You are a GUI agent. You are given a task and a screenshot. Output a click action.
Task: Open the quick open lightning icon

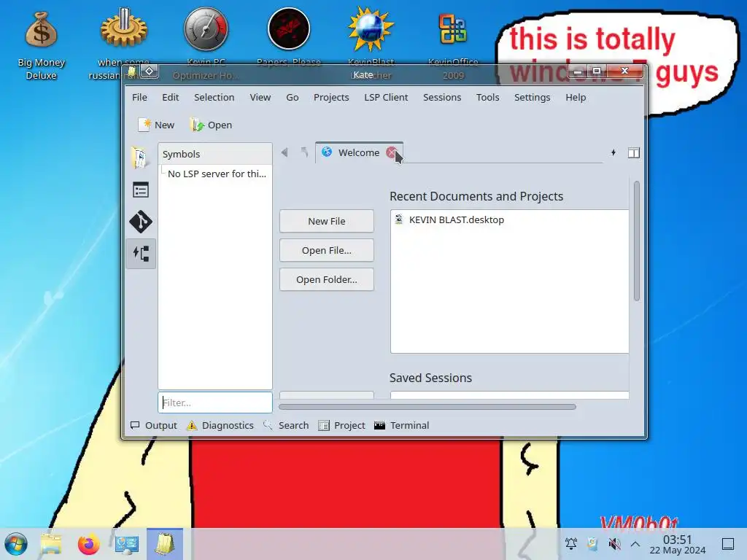[613, 152]
